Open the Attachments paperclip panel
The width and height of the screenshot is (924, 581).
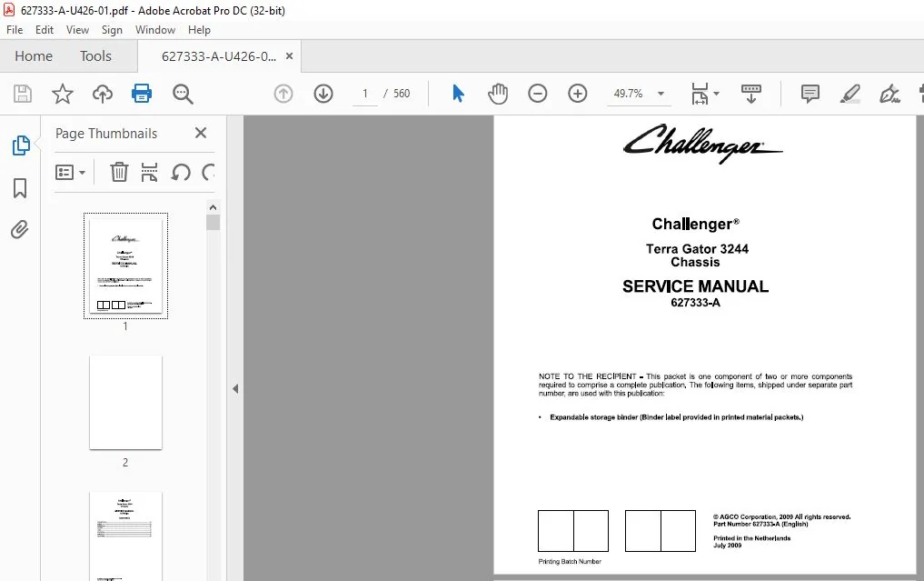(19, 229)
